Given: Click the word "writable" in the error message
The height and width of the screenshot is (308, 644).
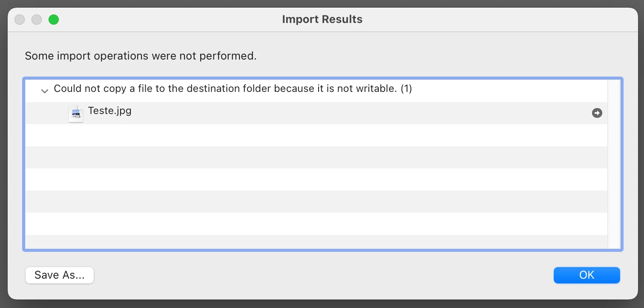Looking at the screenshot, I should [x=376, y=89].
